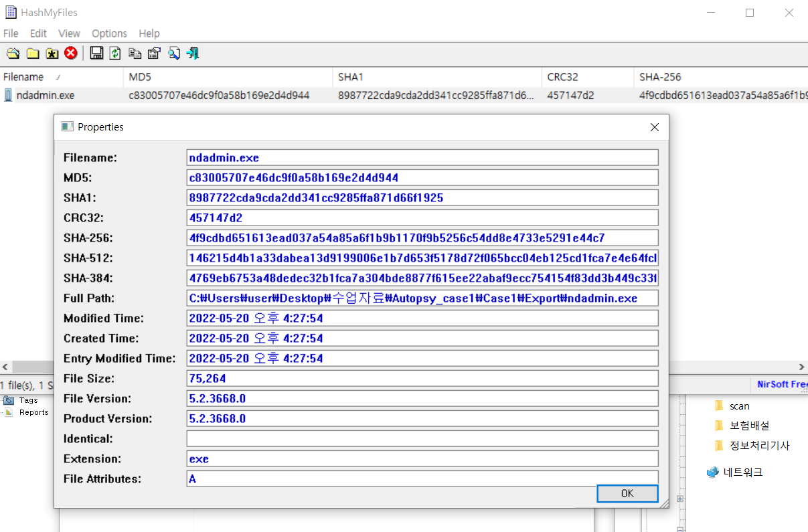Image resolution: width=808 pixels, height=532 pixels.
Task: Open the Edit menu
Action: tap(39, 33)
